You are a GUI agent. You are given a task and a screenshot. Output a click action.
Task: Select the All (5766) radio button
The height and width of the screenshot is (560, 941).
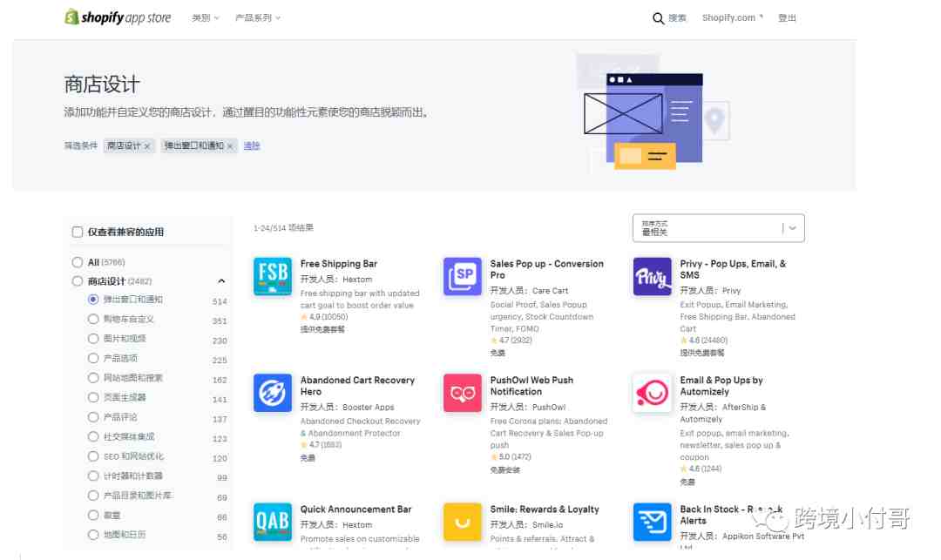78,262
